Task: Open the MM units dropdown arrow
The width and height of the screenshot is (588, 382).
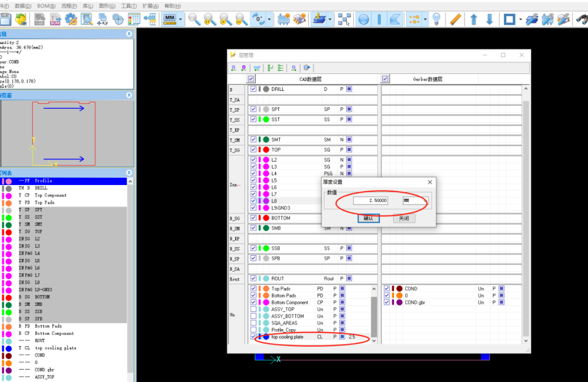Action: [x=180, y=19]
